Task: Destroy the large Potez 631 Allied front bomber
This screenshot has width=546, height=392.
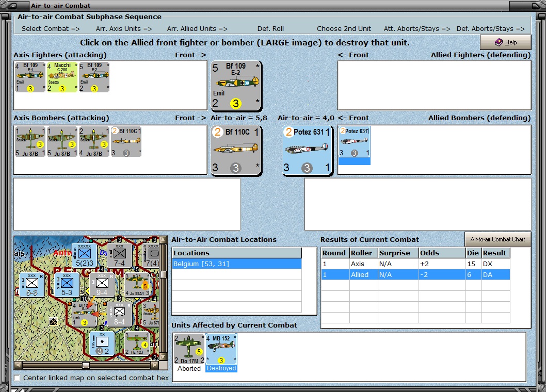Action: (x=307, y=151)
